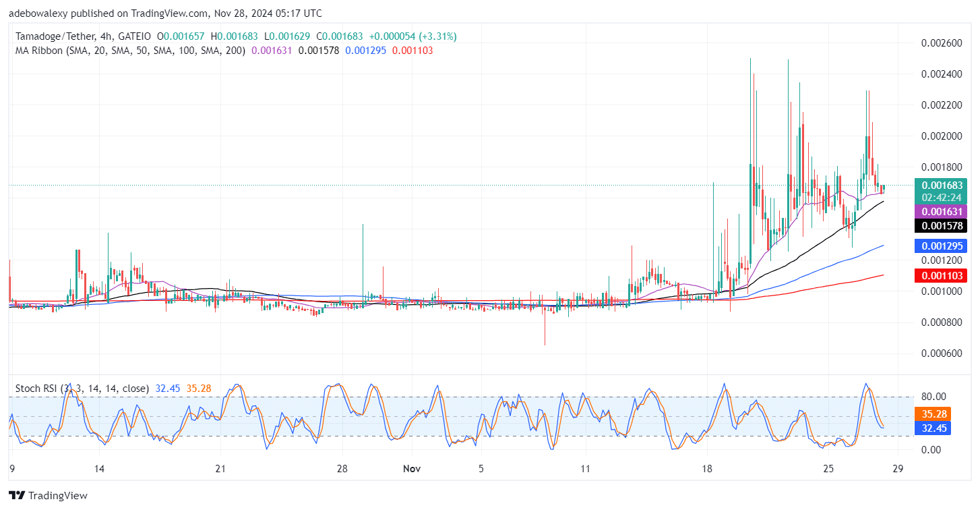Click the orange Stoch RSI label 35.28
Image resolution: width=980 pixels, height=510 pixels.
pyautogui.click(x=931, y=414)
